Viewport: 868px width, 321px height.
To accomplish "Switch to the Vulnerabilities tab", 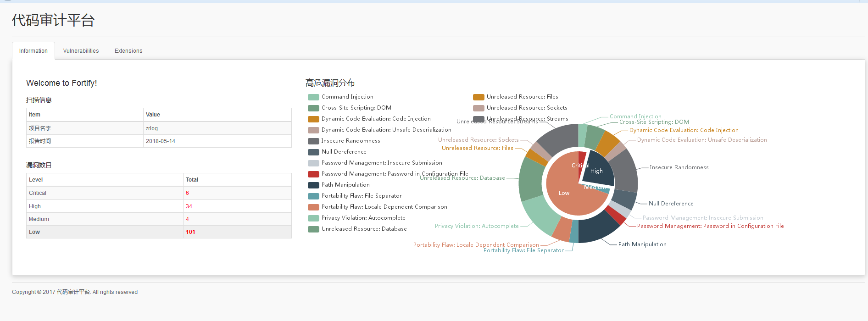I will pos(81,51).
